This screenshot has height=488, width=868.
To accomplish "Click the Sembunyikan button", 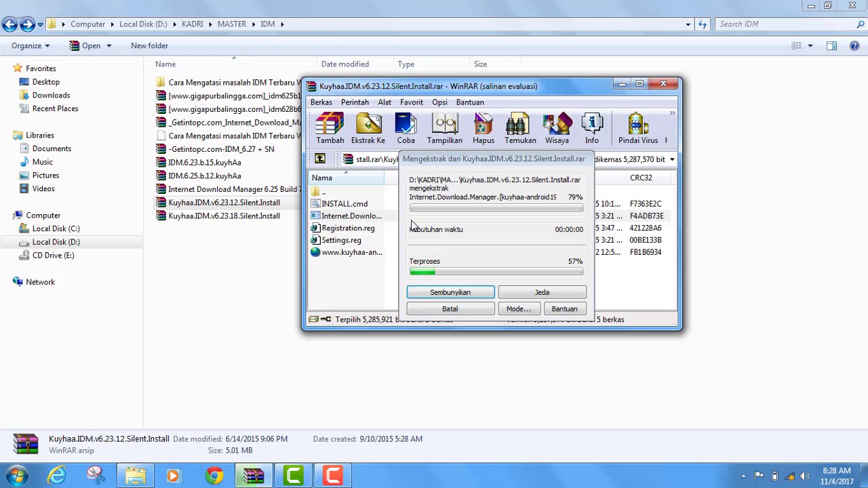I will tap(450, 292).
